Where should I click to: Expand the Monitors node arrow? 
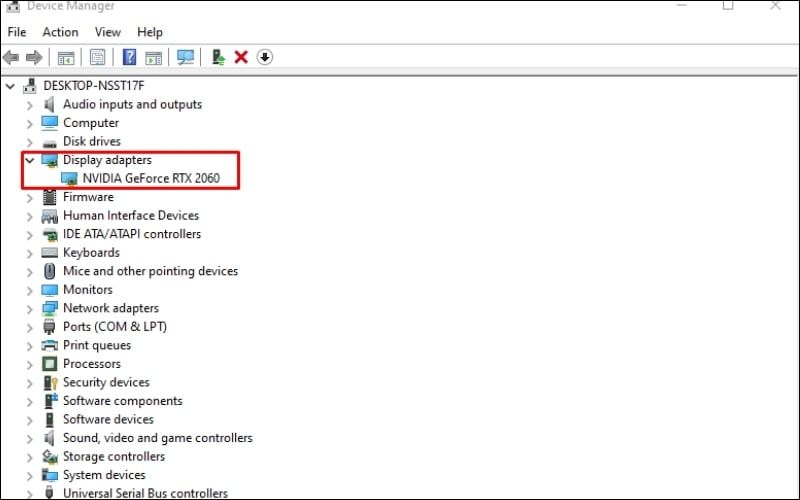pos(30,291)
